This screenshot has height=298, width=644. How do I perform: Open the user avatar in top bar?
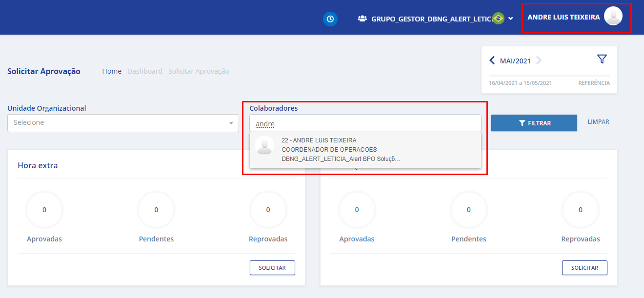coord(613,17)
